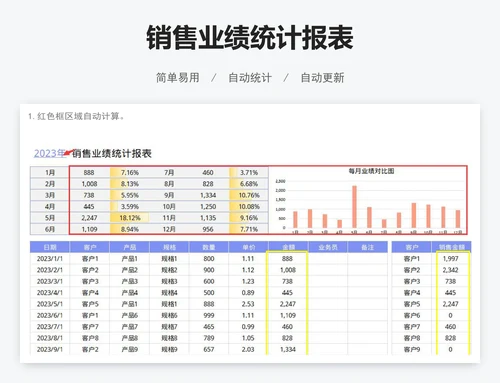
Task: Click the 3.59% percentage cell
Action: click(x=130, y=206)
